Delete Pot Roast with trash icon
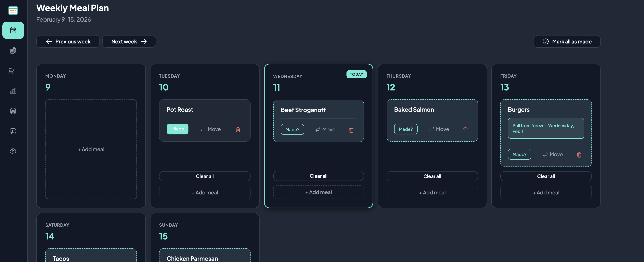 (238, 130)
